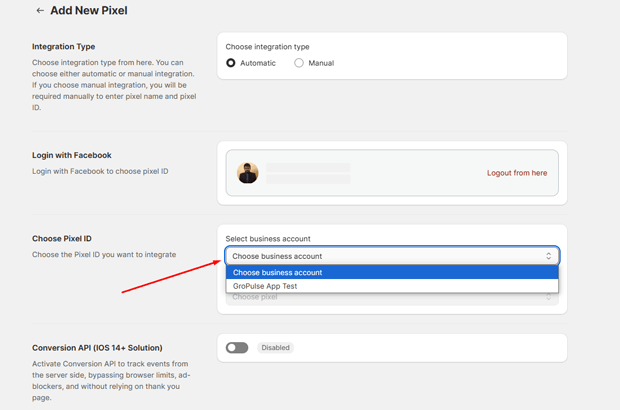Enable the Conversion API toggle switch
Image resolution: width=620 pixels, height=410 pixels.
click(237, 348)
